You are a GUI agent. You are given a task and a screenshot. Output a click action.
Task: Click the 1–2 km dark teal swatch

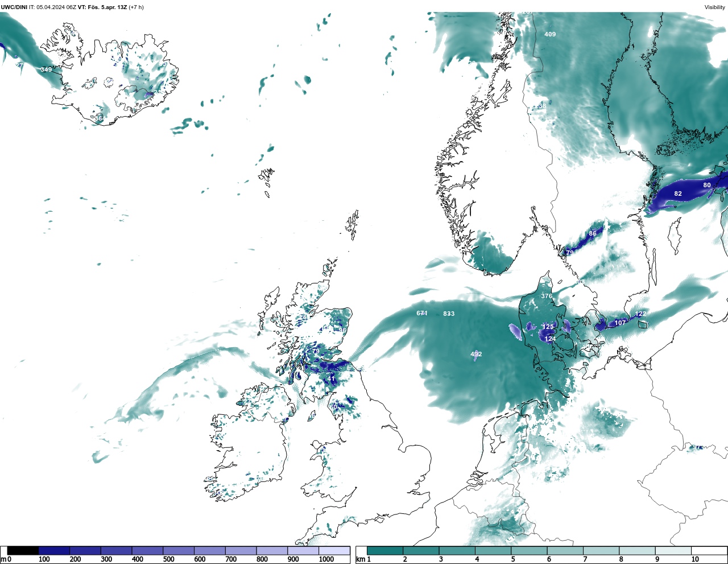coord(385,551)
